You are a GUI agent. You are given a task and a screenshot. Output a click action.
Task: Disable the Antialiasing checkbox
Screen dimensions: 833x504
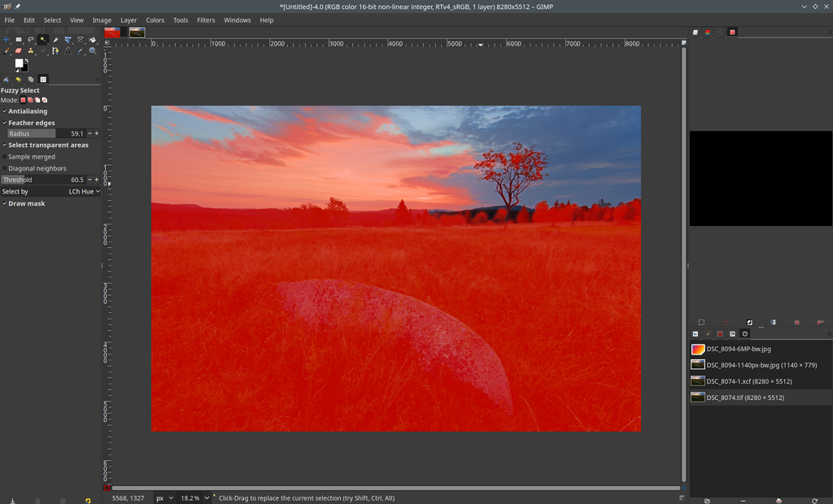6,111
